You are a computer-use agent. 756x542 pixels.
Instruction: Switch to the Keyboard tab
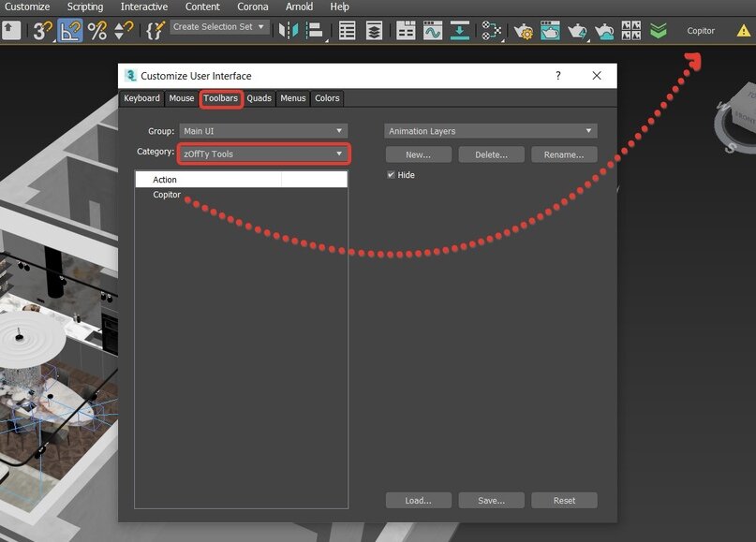141,98
